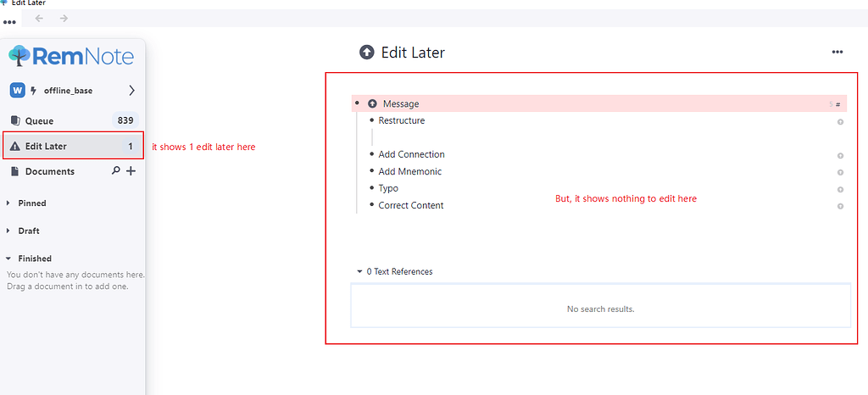Viewport: 868px width, 395px height.
Task: Click the up-arrow icon beside Edit Later title
Action: click(367, 53)
